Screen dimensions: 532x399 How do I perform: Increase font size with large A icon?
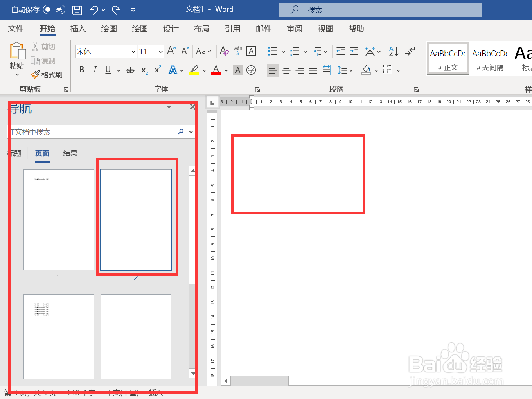click(x=171, y=50)
